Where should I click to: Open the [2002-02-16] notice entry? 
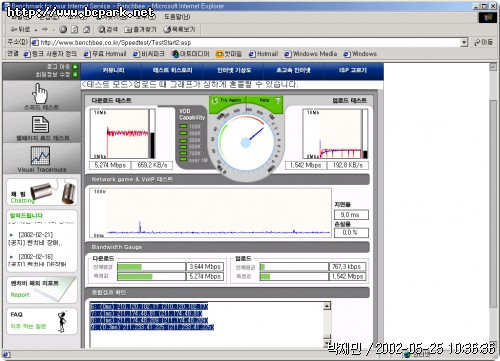(x=37, y=260)
